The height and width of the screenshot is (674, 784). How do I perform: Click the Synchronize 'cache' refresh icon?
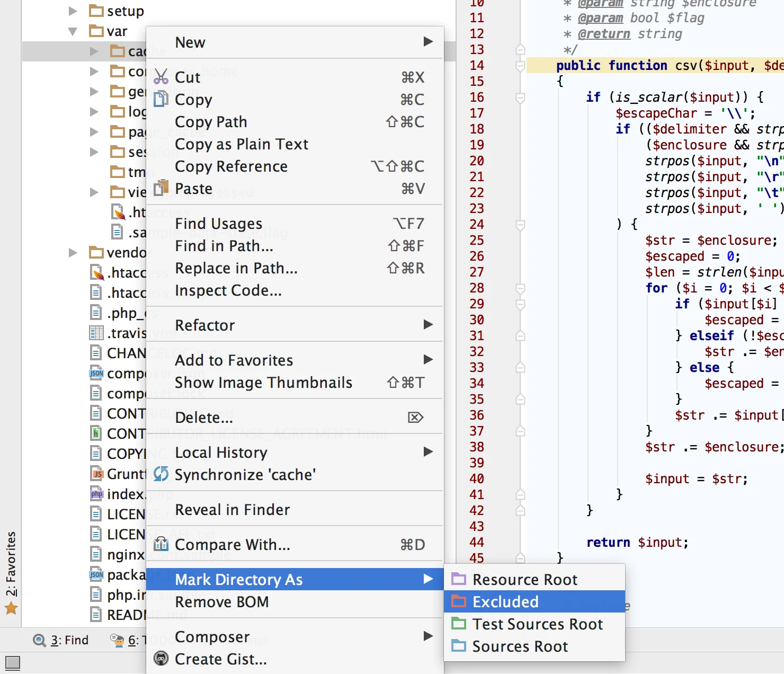pyautogui.click(x=161, y=474)
